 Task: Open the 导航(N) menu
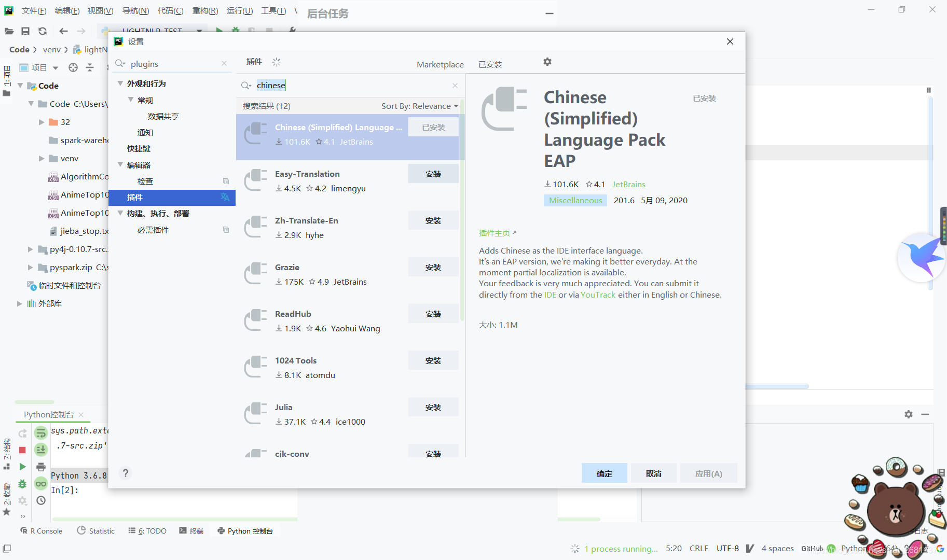click(x=135, y=11)
